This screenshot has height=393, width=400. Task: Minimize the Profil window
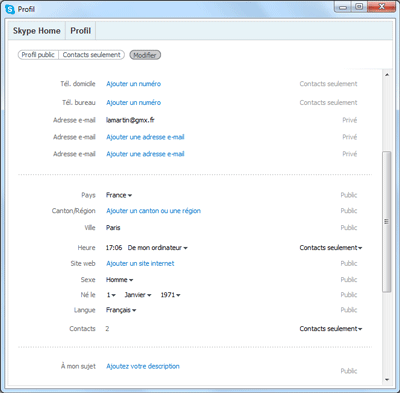point(343,7)
